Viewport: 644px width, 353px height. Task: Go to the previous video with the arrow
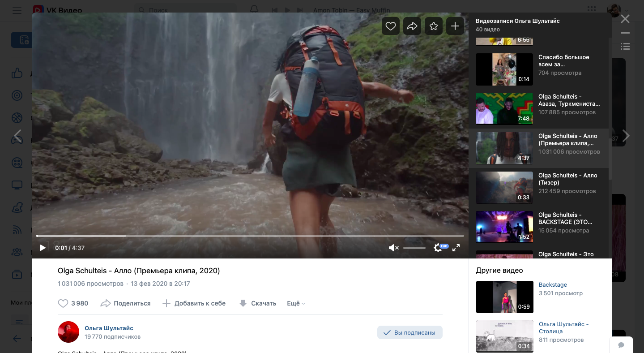click(x=17, y=135)
